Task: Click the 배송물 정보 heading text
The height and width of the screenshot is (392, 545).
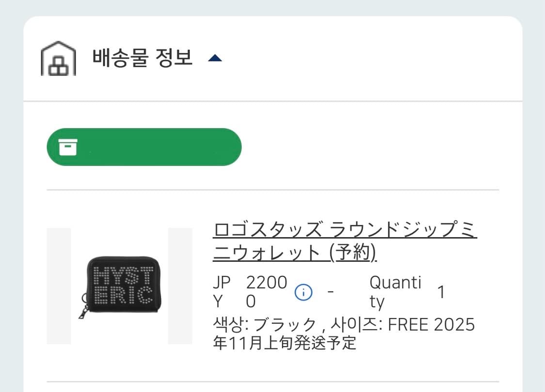Action: 142,58
